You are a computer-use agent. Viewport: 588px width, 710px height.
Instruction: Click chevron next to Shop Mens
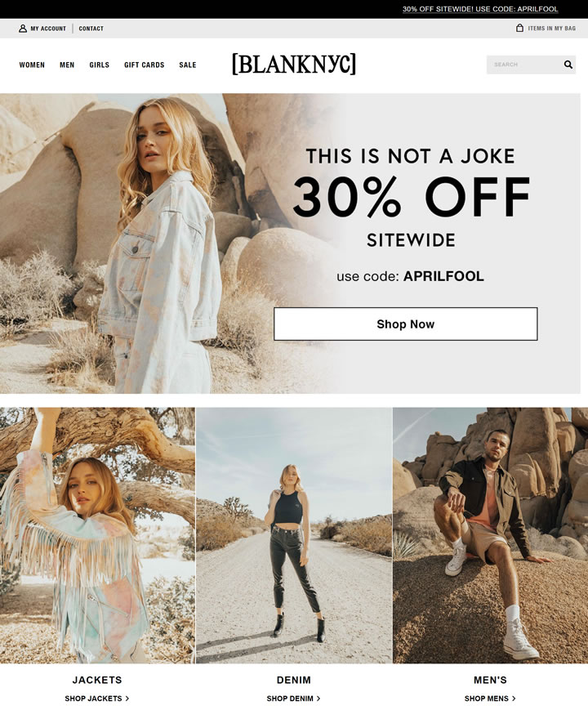coord(514,699)
